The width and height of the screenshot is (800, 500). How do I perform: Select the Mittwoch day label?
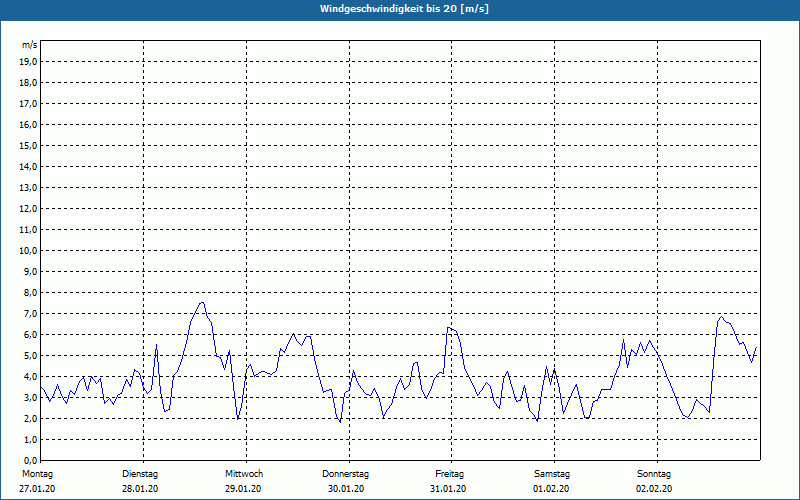(x=244, y=474)
